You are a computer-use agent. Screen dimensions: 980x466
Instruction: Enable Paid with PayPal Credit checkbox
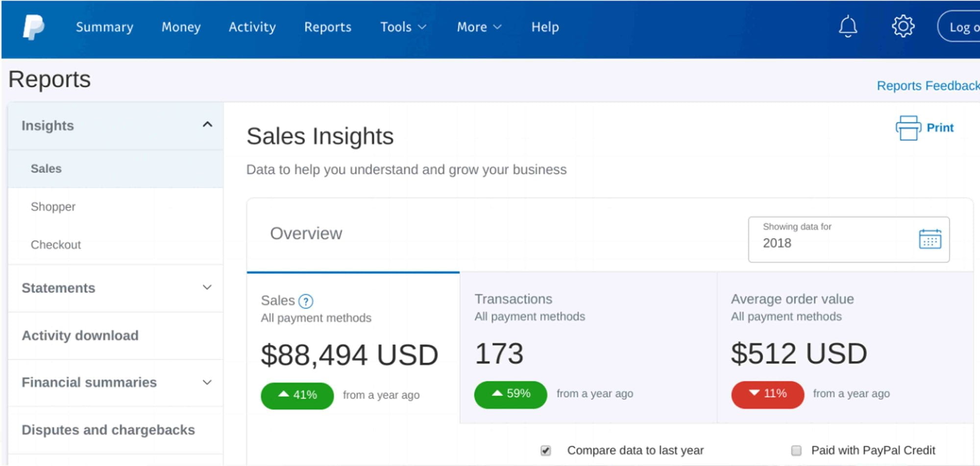pos(796,450)
